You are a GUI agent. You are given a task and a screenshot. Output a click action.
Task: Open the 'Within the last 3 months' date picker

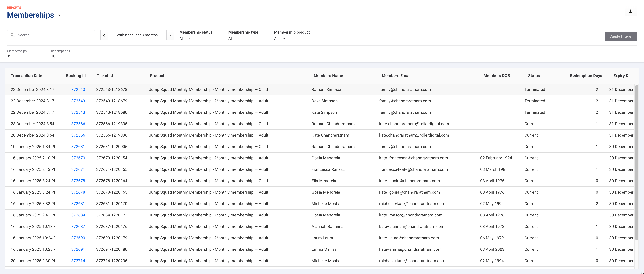coord(137,35)
